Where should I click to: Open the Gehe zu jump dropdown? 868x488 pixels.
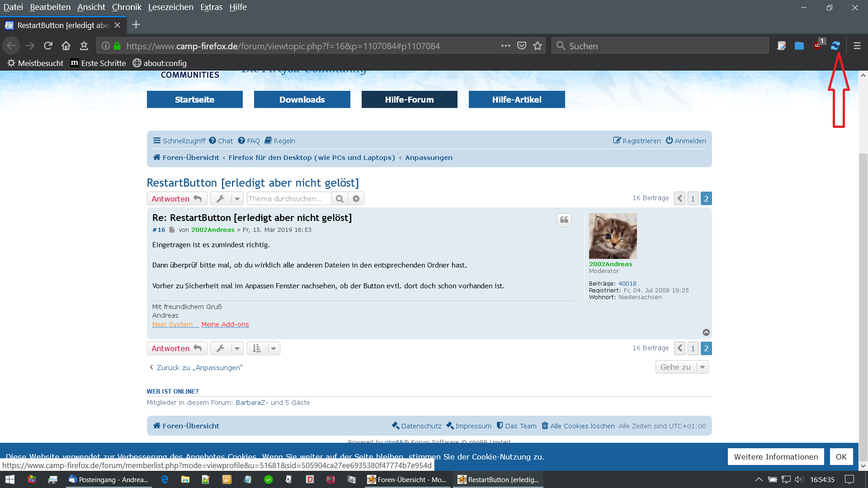tap(682, 367)
